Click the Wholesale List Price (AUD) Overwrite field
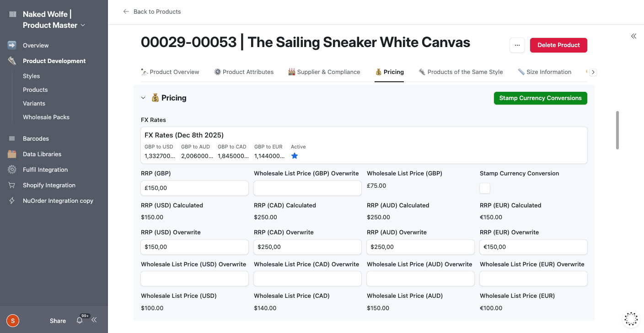 (420, 279)
